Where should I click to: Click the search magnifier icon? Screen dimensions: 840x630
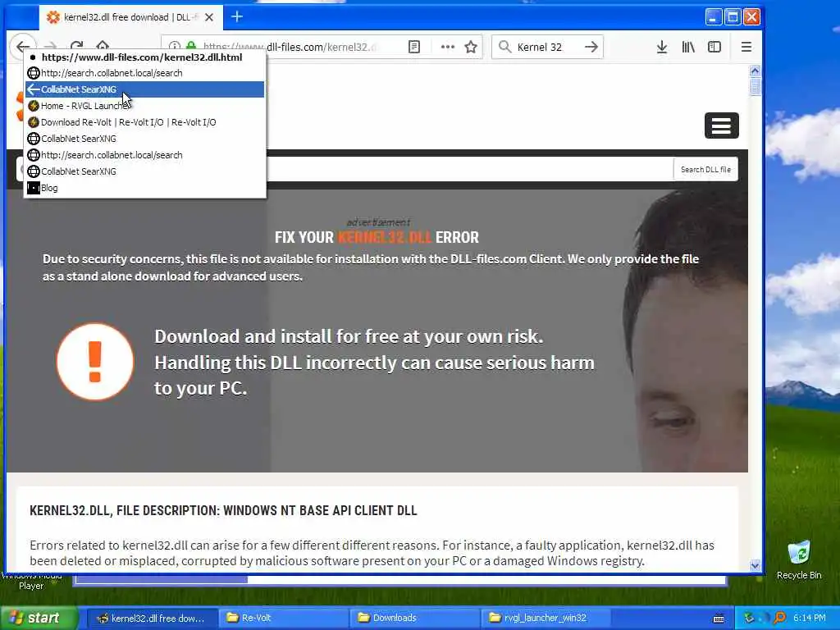pyautogui.click(x=504, y=47)
